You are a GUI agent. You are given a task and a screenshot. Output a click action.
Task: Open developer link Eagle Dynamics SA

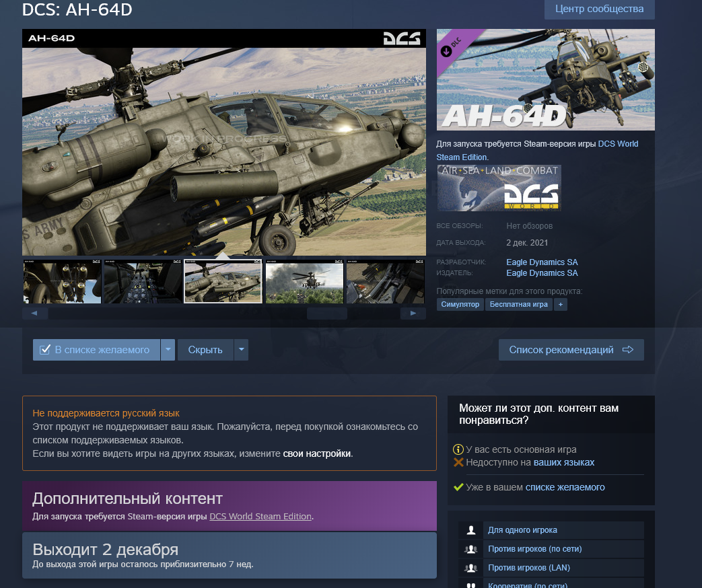tap(542, 262)
